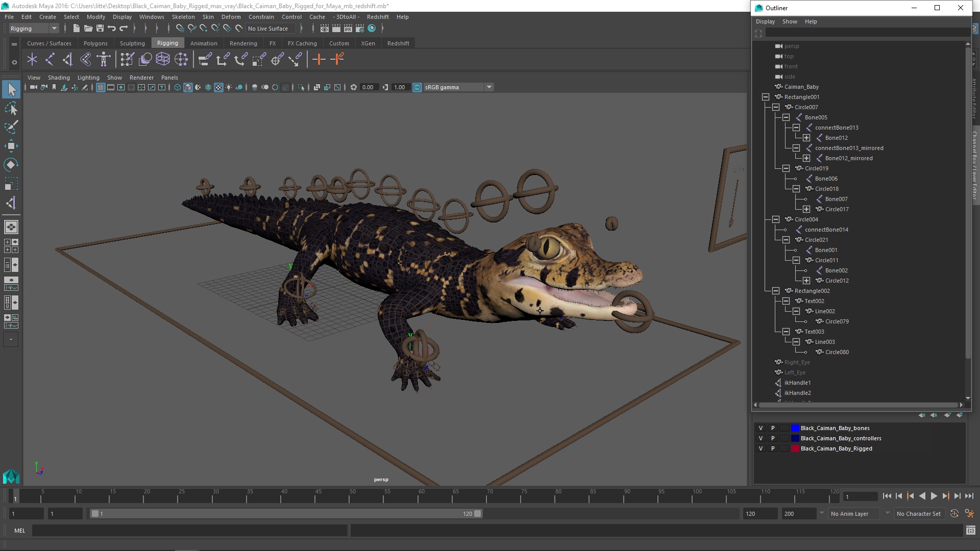Screen dimensions: 980x551
Task: Toggle visibility V for Black_Caiman_Baby_controllers
Action: click(x=760, y=438)
